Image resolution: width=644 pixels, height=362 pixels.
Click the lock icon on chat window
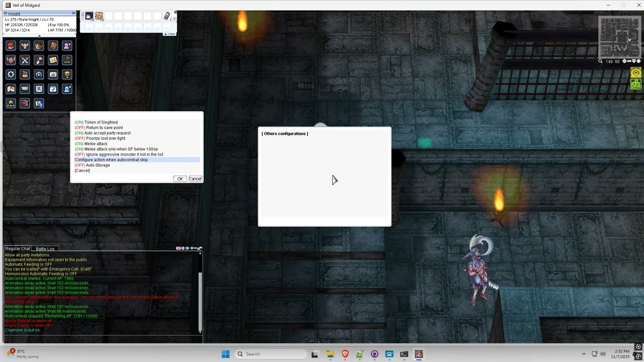[200, 248]
